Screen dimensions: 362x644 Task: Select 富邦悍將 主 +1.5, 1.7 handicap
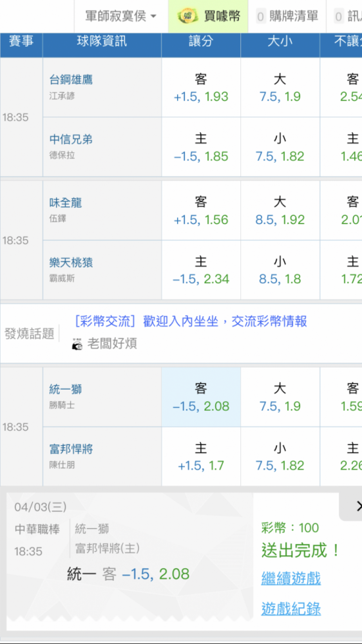click(201, 457)
